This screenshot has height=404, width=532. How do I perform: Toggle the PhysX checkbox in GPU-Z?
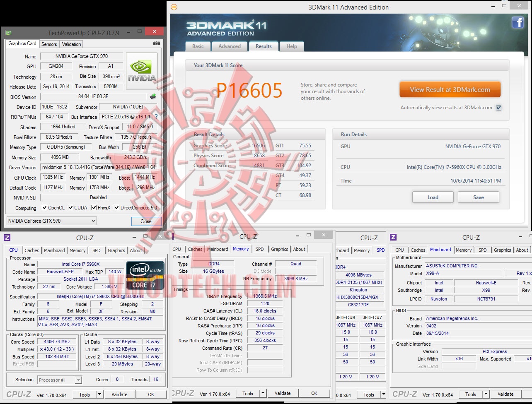(x=94, y=208)
